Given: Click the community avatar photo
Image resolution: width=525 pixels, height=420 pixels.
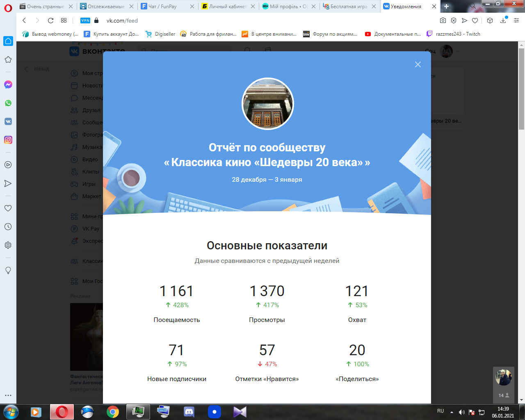Looking at the screenshot, I should coord(267,104).
